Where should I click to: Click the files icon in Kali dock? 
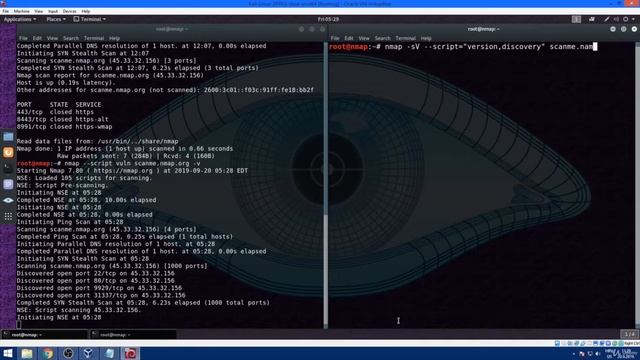point(8,136)
